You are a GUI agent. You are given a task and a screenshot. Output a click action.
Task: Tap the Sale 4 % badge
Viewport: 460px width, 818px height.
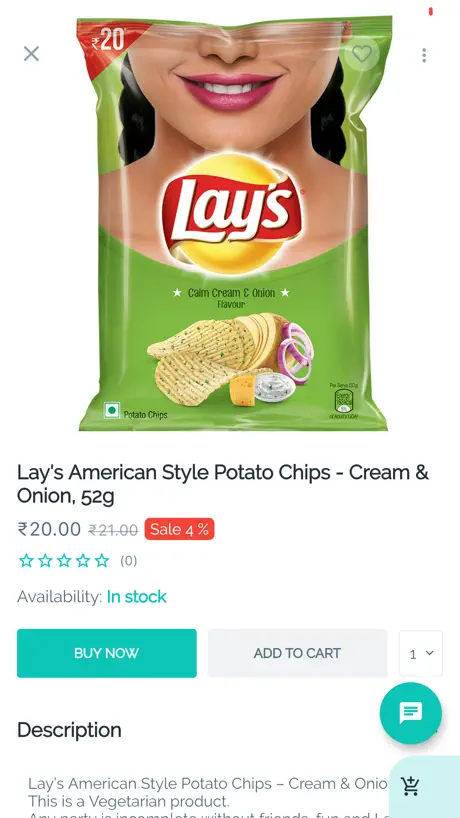coord(179,530)
